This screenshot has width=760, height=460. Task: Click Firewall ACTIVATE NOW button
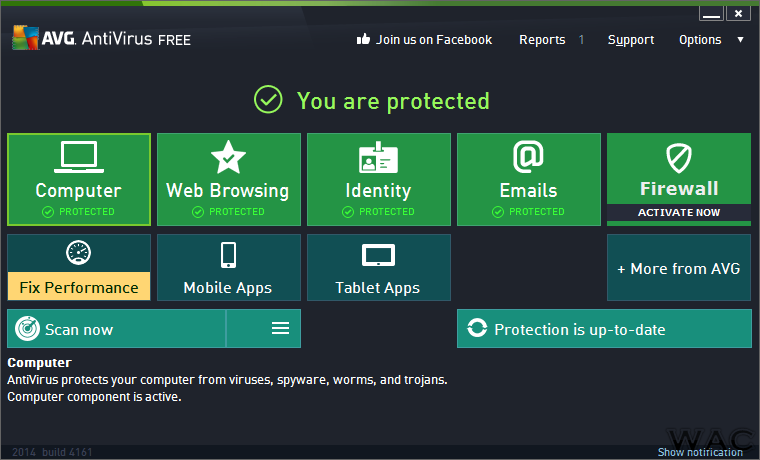click(679, 212)
